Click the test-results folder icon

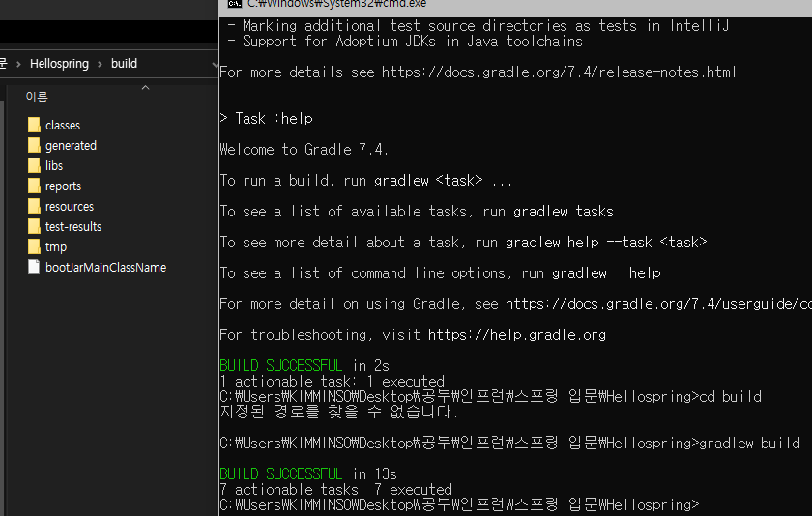(34, 226)
